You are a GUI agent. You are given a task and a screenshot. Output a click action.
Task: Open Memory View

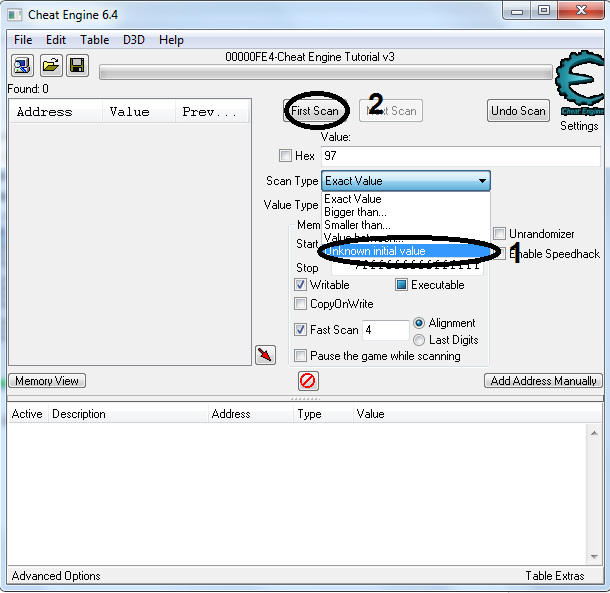pos(47,381)
